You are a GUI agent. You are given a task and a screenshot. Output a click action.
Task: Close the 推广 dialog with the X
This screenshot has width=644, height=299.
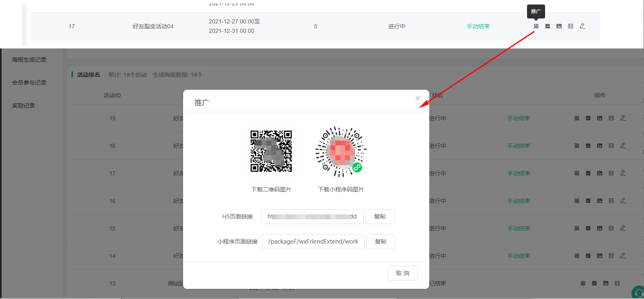click(418, 98)
